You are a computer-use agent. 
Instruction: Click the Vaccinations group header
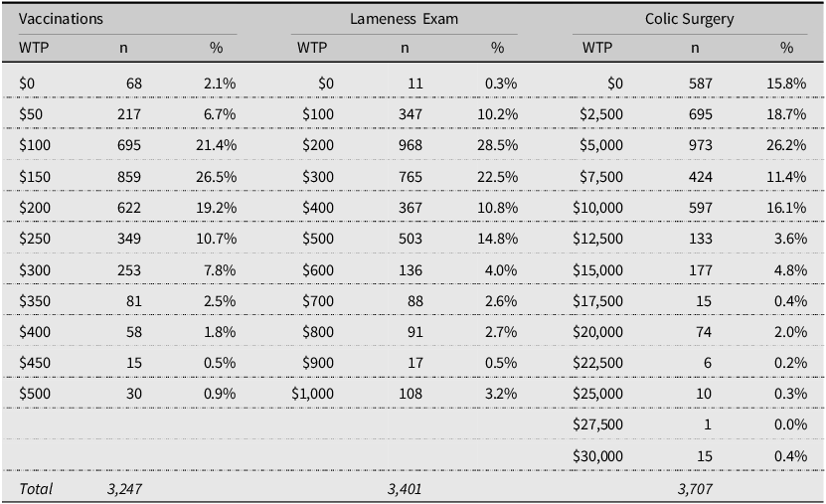click(61, 19)
